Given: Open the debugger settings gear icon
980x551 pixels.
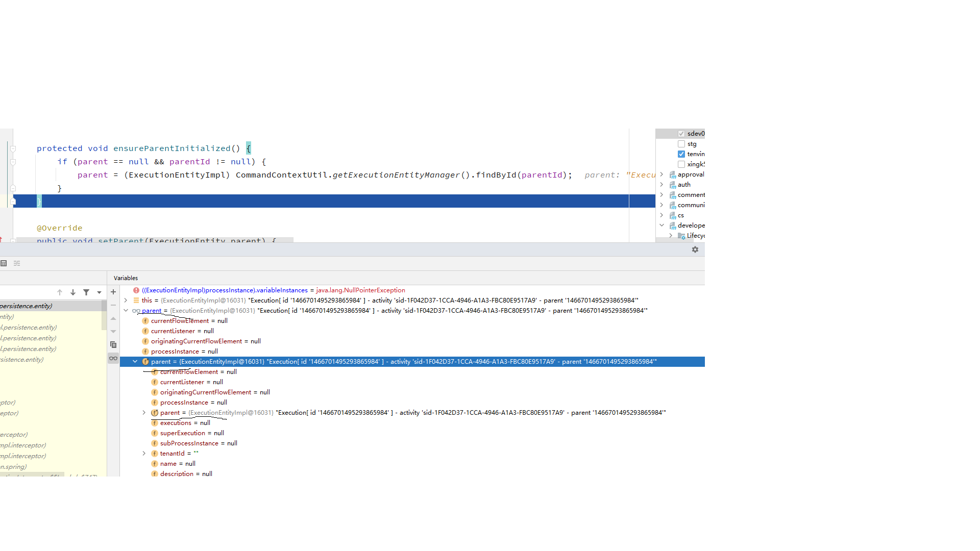Looking at the screenshot, I should [695, 249].
